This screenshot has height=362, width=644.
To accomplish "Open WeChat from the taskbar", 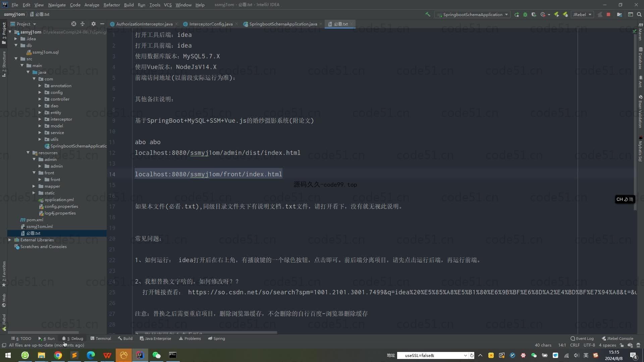I will coord(157,355).
